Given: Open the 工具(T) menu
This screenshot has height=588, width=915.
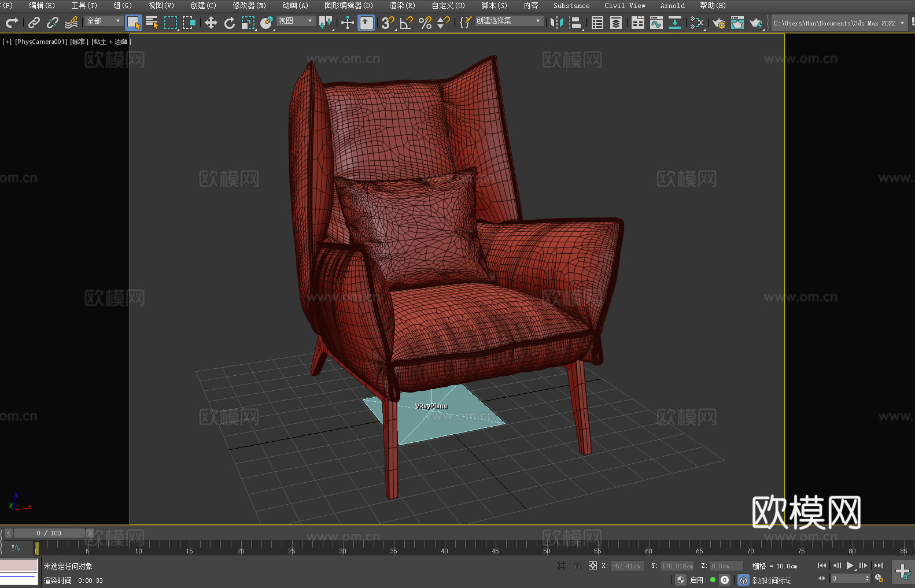Looking at the screenshot, I should (84, 5).
